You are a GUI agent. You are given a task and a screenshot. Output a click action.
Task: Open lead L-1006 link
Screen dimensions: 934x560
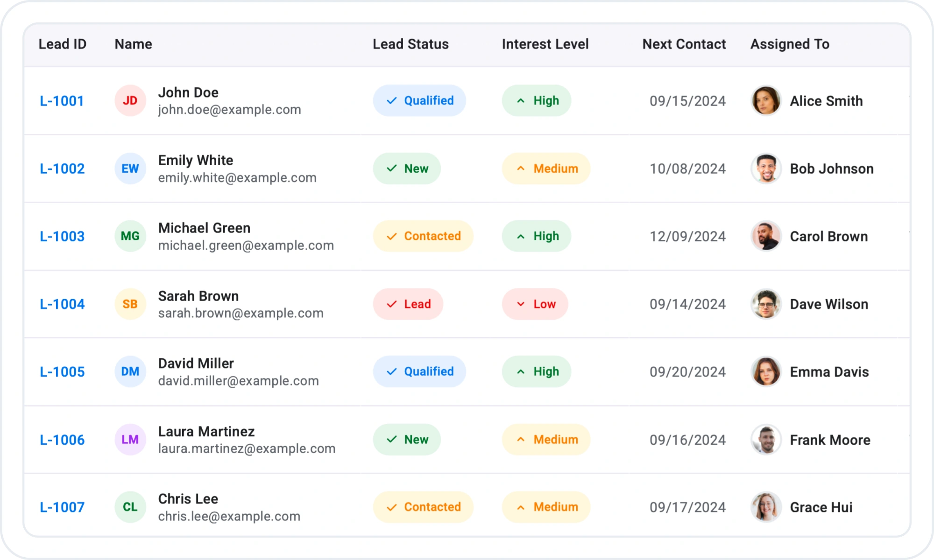[x=62, y=440]
